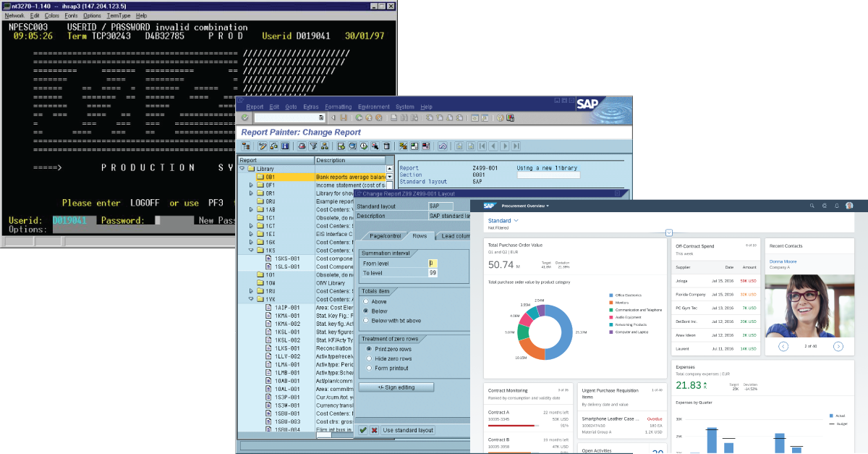Screen dimensions: 868x454
Task: Click the Save diskette icon in SAP toolbar
Action: tap(344, 118)
